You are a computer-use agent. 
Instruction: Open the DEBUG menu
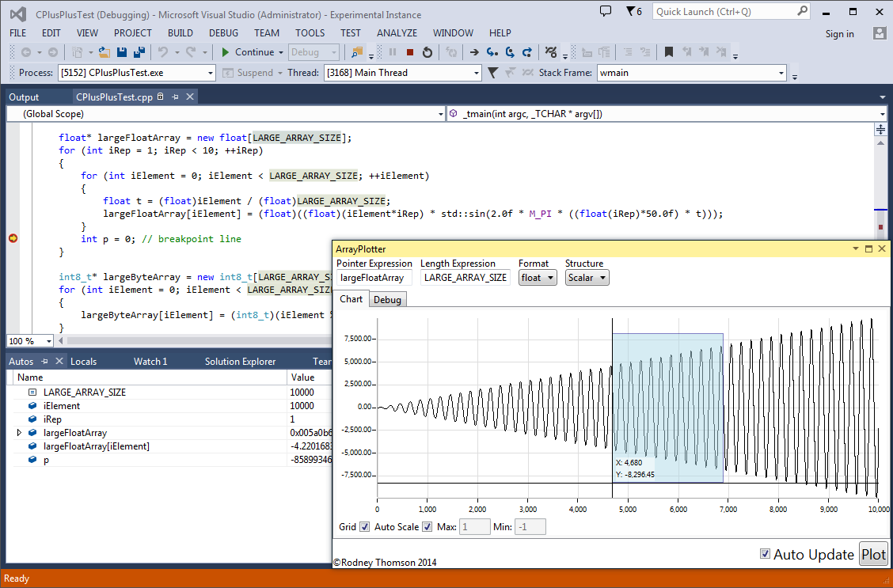225,33
